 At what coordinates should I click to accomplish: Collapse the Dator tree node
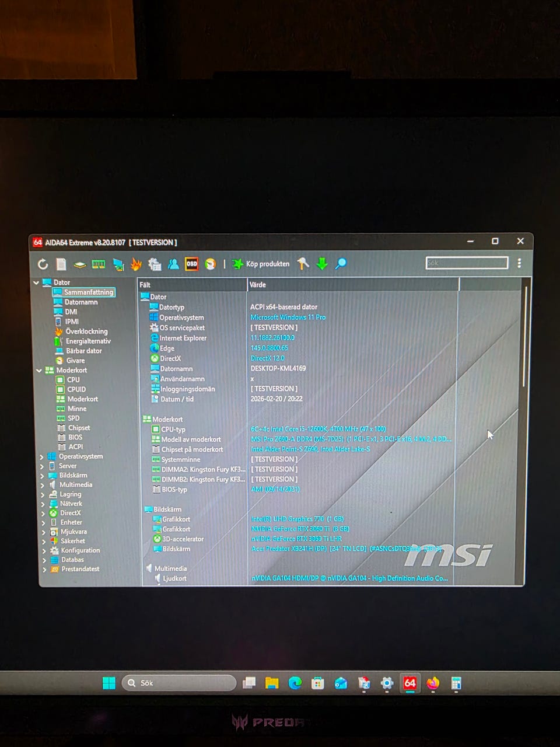36,282
